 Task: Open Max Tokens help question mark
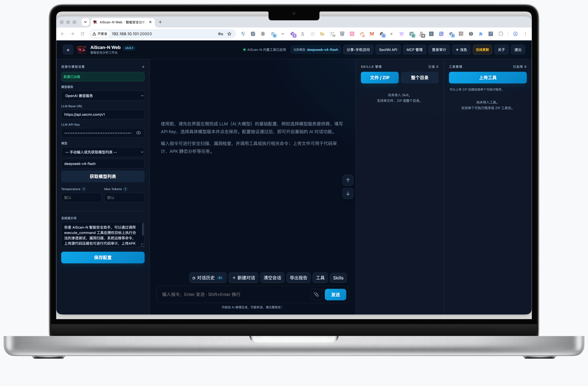[x=125, y=189]
